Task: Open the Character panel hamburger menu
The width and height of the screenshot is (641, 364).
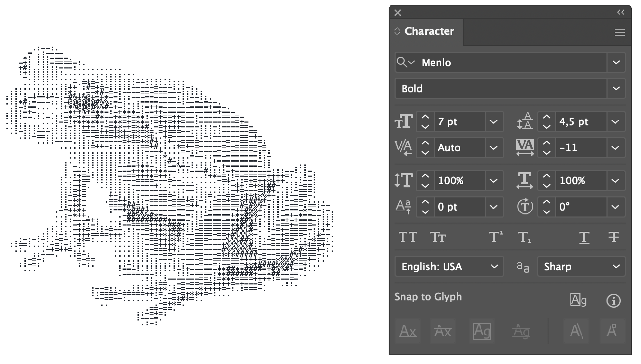Action: (620, 32)
